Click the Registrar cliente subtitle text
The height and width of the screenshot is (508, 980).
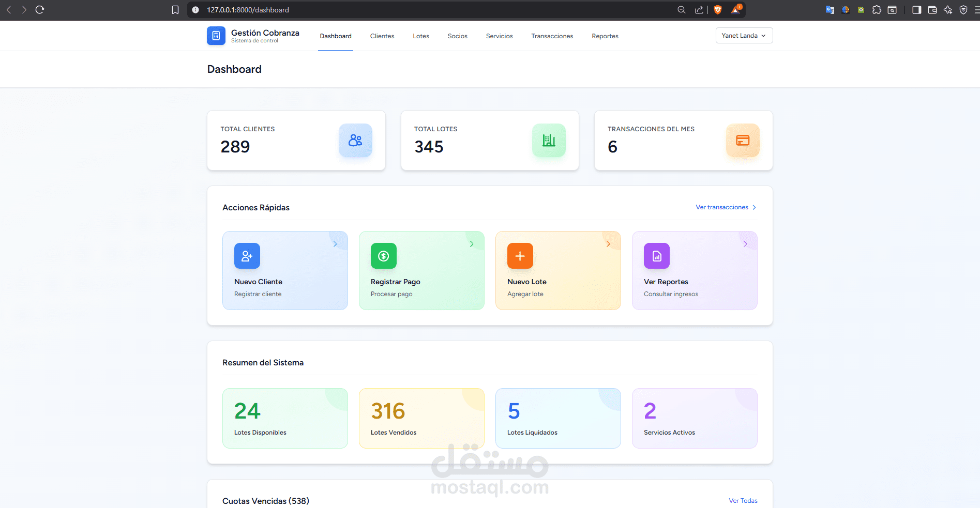(x=258, y=294)
